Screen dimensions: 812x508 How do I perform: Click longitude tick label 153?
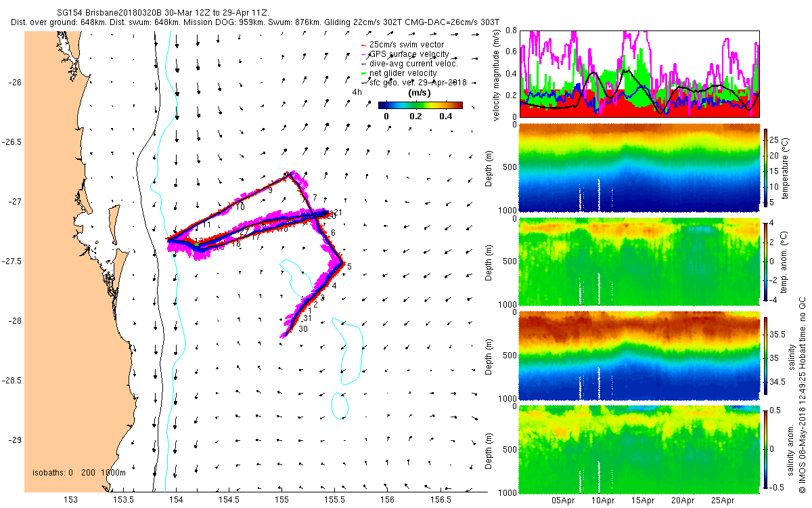(x=70, y=500)
